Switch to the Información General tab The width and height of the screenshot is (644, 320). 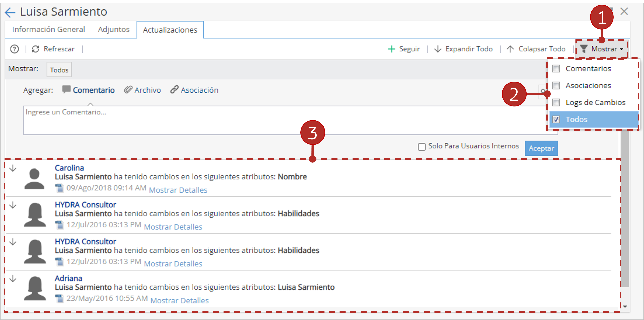coord(49,30)
